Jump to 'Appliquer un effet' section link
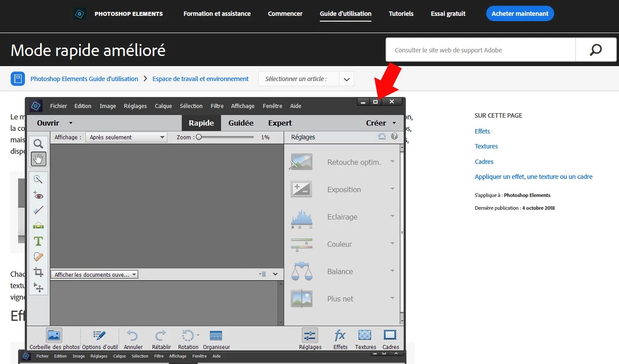 [533, 177]
